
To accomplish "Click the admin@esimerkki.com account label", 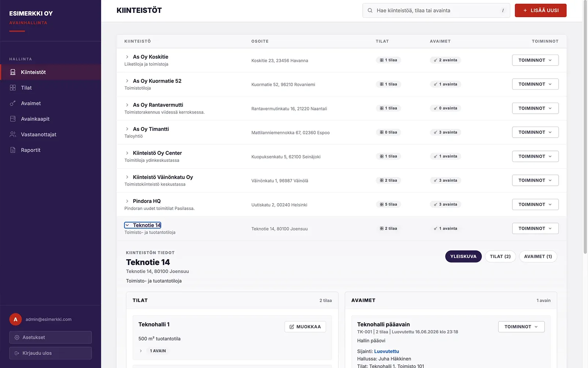I will [49, 319].
